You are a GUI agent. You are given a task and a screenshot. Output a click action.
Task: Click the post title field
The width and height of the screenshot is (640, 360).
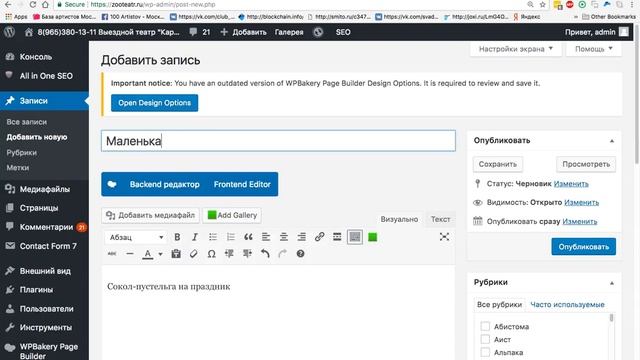[278, 141]
